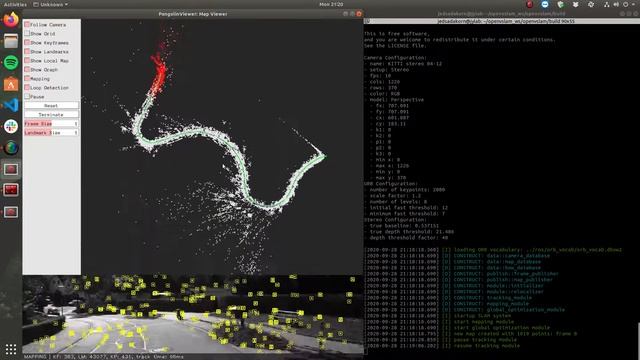Open the volume speaker icon

(x=616, y=4)
